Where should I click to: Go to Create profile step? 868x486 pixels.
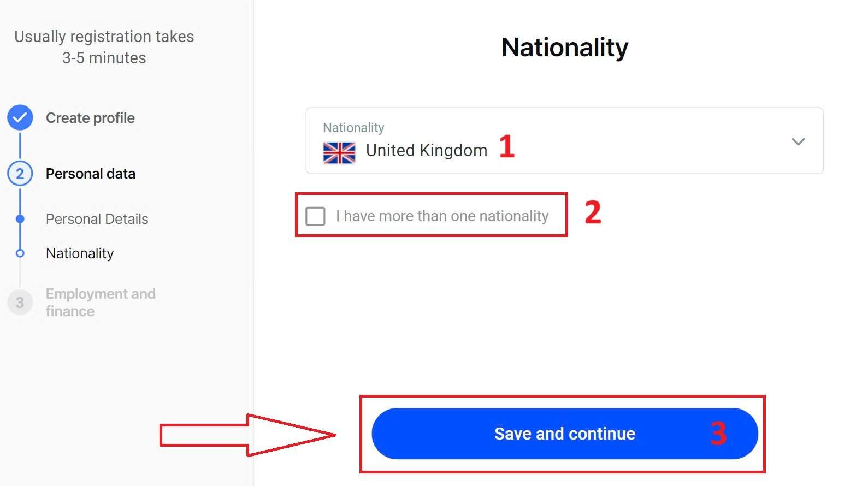coord(90,118)
